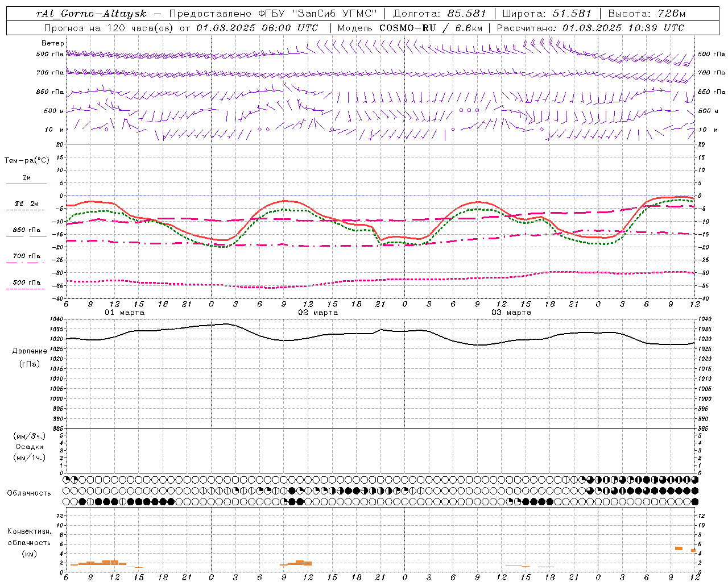Image resolution: width=728 pixels, height=582 pixels.
Task: Select '700 гПа' entry in temperature legend
Action: coord(27,256)
